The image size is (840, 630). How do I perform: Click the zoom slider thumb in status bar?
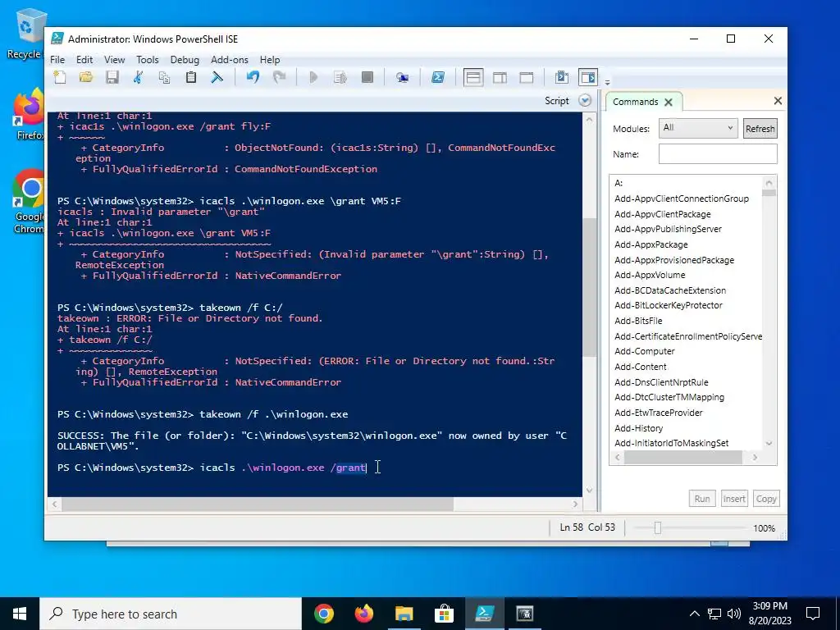point(657,528)
